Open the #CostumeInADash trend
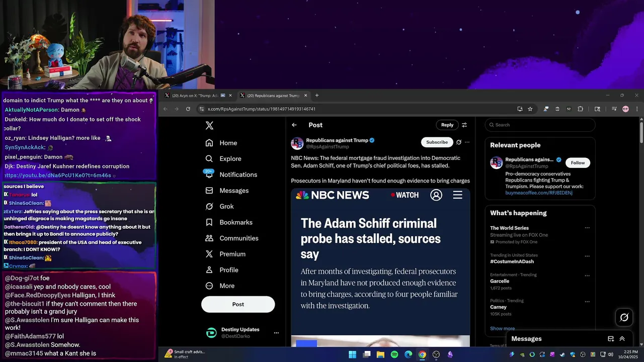Viewport: 644px width, 362px height. coord(512,261)
